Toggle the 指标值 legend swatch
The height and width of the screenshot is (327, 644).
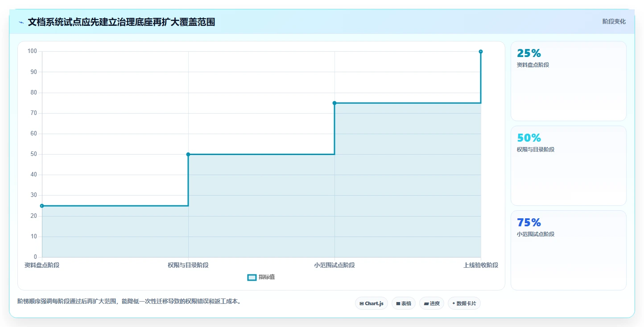point(252,278)
